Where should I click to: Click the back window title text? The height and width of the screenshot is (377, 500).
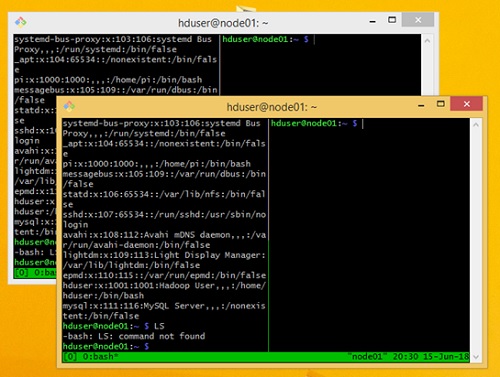point(223,23)
